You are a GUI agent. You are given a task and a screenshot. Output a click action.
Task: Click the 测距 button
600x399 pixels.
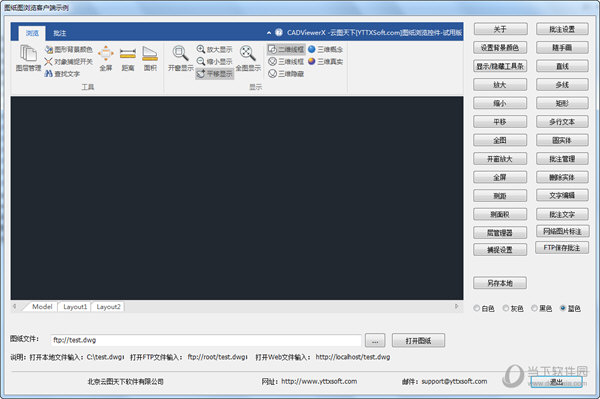(x=500, y=196)
